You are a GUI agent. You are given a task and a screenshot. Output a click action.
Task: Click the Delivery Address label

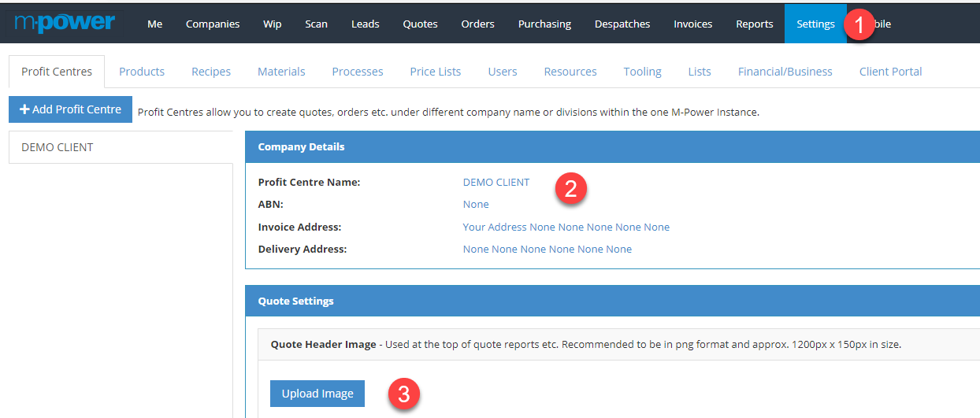pyautogui.click(x=303, y=249)
